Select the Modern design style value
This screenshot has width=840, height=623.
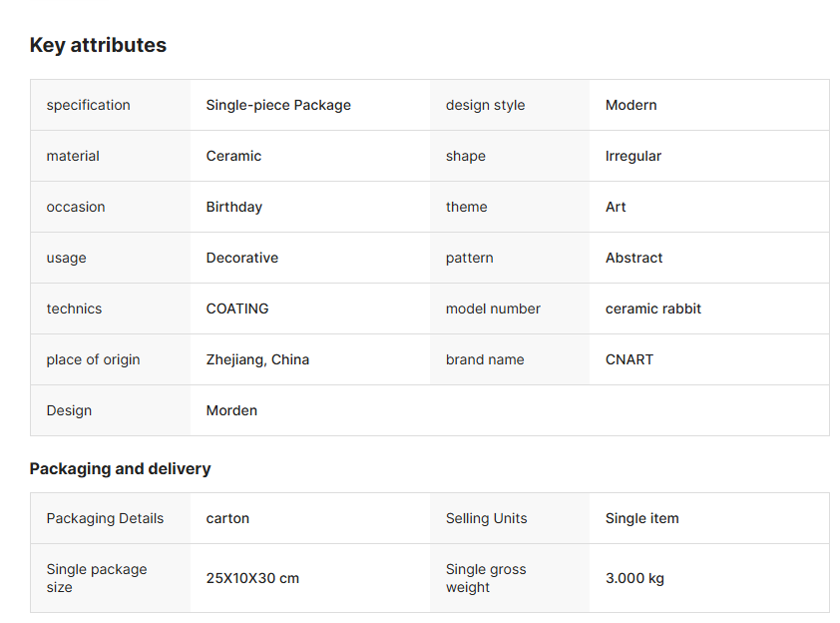click(x=630, y=105)
